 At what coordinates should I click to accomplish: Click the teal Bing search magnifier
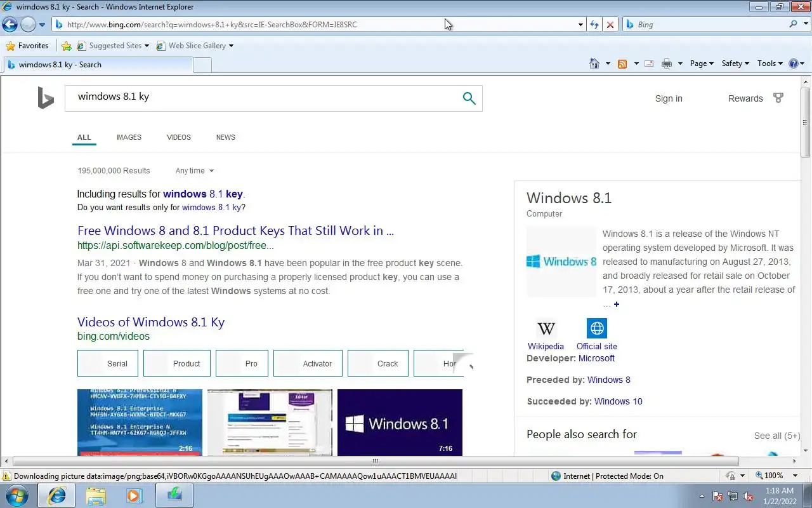point(469,98)
